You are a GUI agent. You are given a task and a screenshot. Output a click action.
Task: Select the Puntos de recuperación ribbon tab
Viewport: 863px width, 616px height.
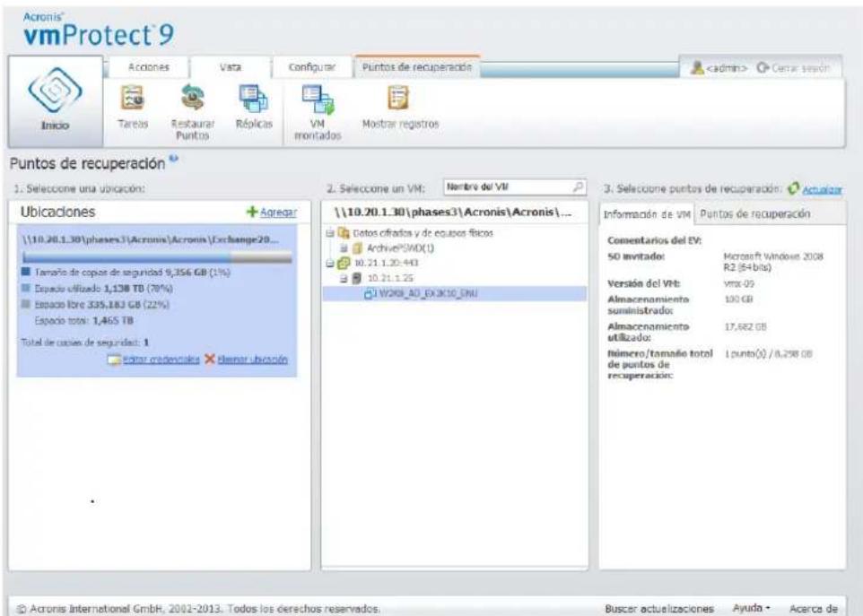pyautogui.click(x=416, y=67)
